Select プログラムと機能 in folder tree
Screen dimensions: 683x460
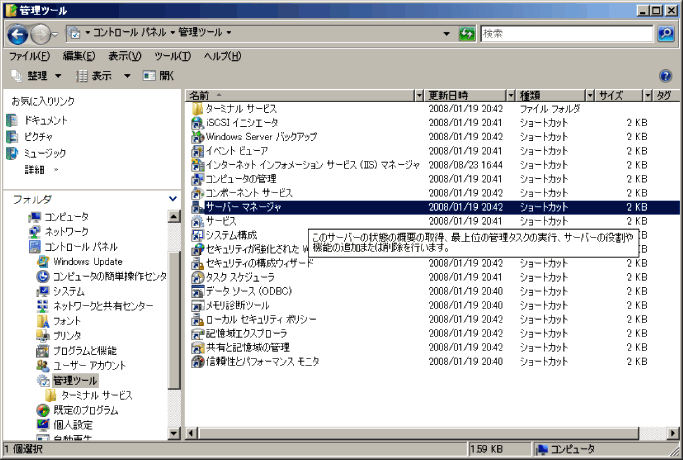pos(85,351)
